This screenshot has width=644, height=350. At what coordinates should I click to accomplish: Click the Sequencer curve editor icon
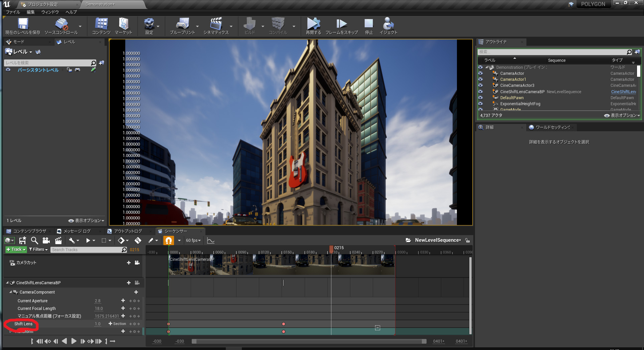(211, 240)
